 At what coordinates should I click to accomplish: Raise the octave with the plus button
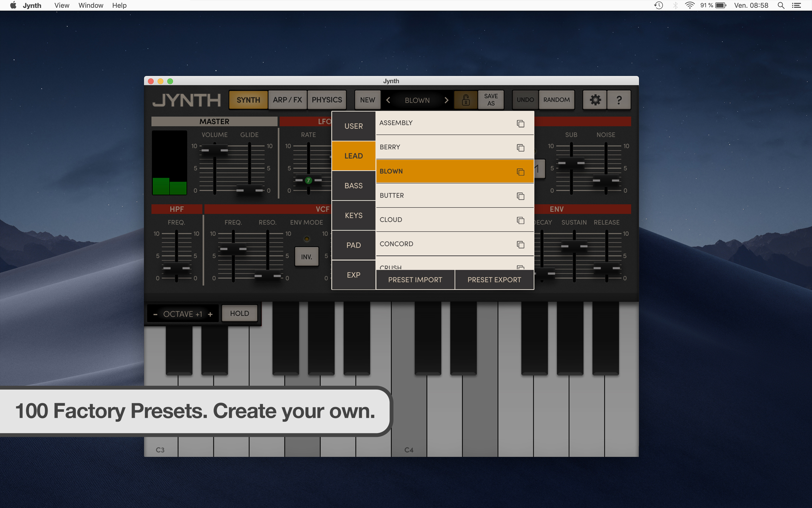(210, 314)
